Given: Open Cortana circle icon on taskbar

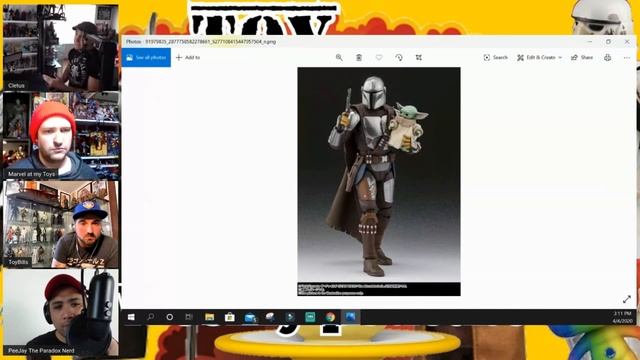Looking at the screenshot, I should point(170,317).
